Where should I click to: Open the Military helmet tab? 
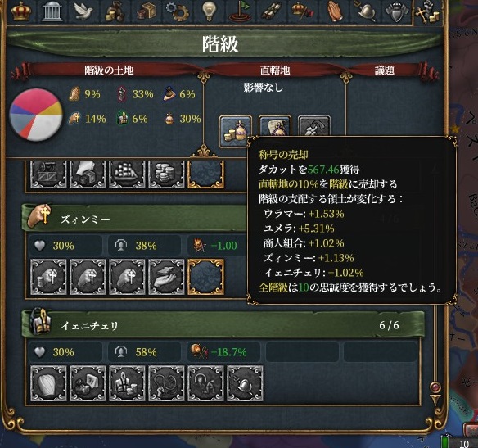[366, 12]
